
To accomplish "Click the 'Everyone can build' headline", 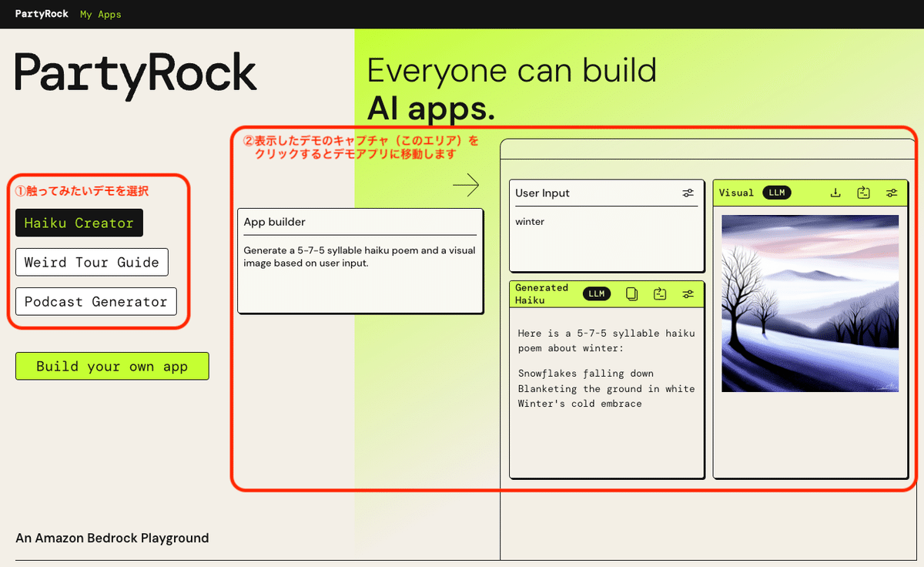I will [x=512, y=70].
